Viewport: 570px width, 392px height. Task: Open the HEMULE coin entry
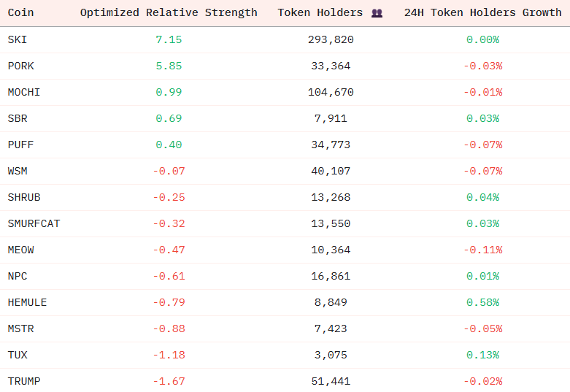coord(27,302)
